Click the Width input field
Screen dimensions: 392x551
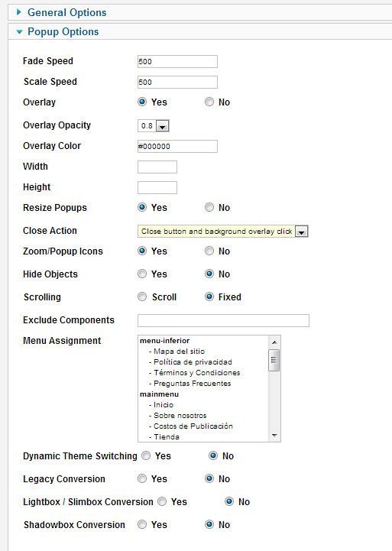pos(157,167)
